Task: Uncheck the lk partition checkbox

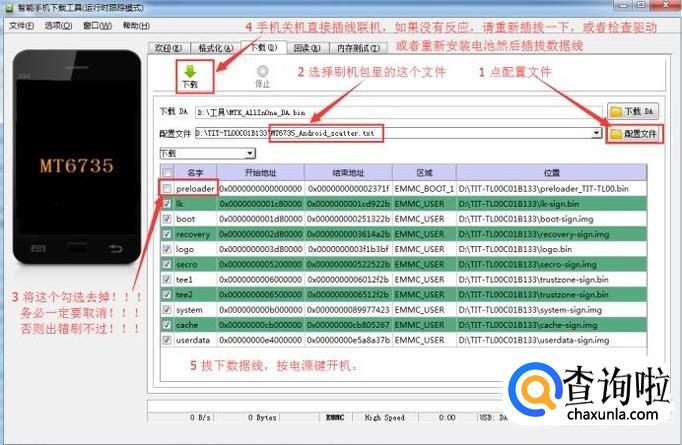Action: (x=167, y=204)
